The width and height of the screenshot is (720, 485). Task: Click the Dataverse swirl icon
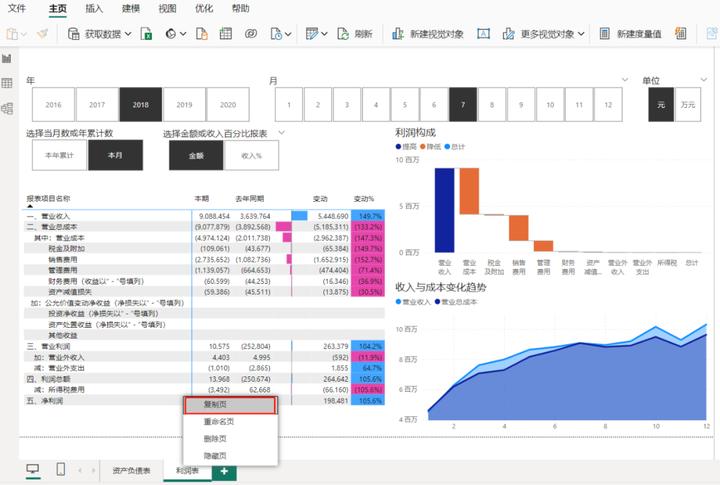[x=251, y=34]
